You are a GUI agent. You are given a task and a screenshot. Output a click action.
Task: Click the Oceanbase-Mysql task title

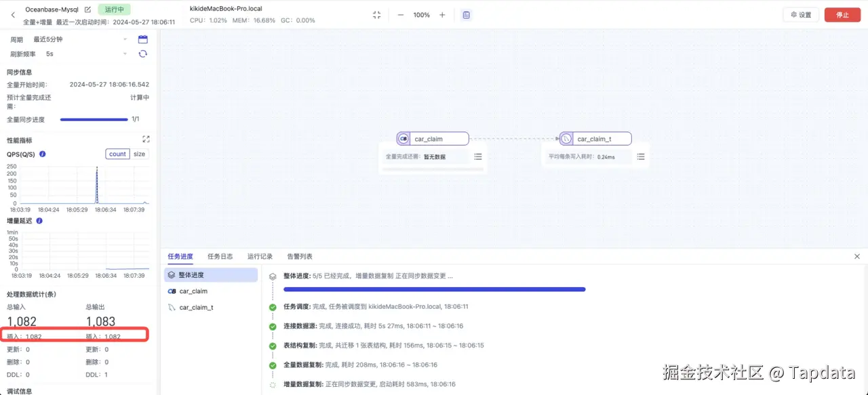(52, 9)
